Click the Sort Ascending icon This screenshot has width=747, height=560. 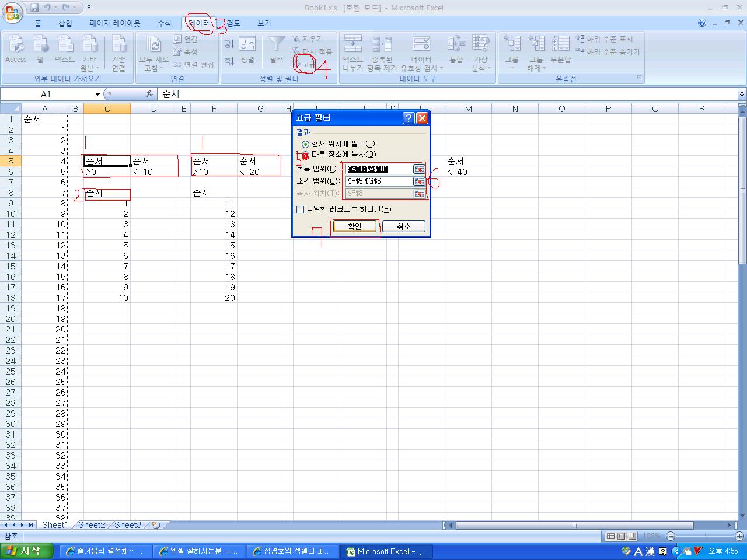pyautogui.click(x=229, y=44)
